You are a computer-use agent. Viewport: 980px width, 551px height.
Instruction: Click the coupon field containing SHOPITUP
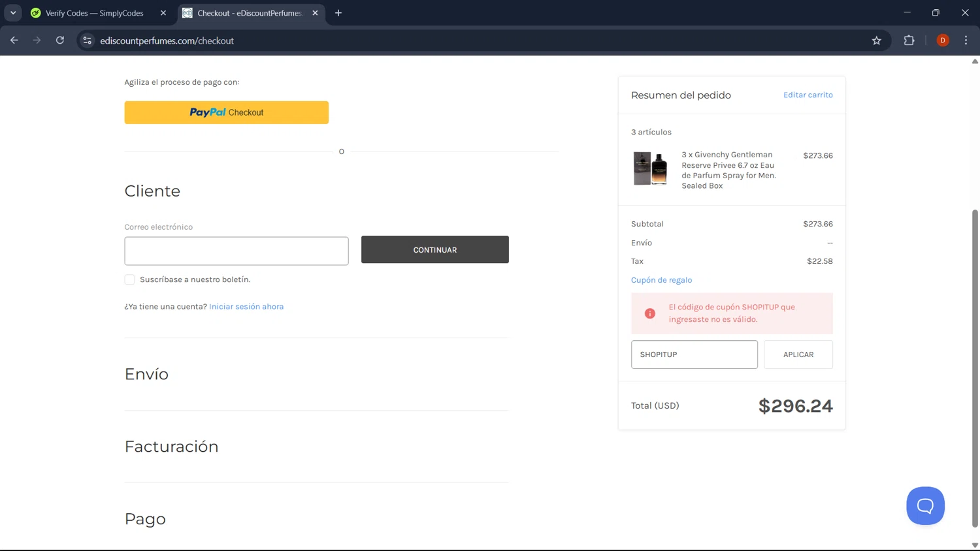click(x=694, y=354)
